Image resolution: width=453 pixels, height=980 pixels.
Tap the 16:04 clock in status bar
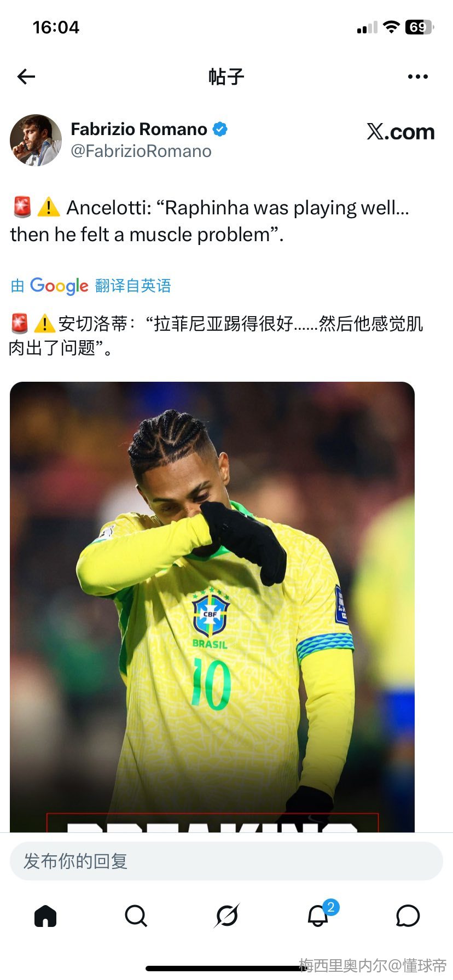(x=56, y=27)
